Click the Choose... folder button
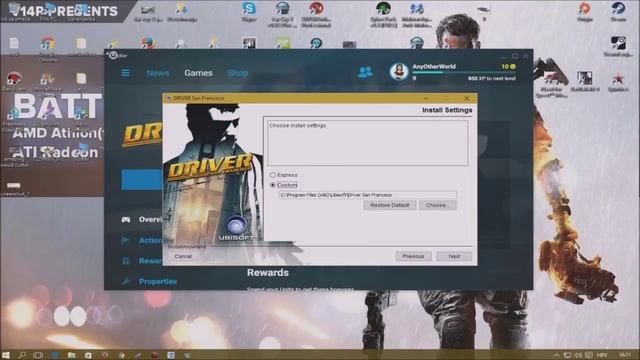640x360 pixels. tap(437, 205)
